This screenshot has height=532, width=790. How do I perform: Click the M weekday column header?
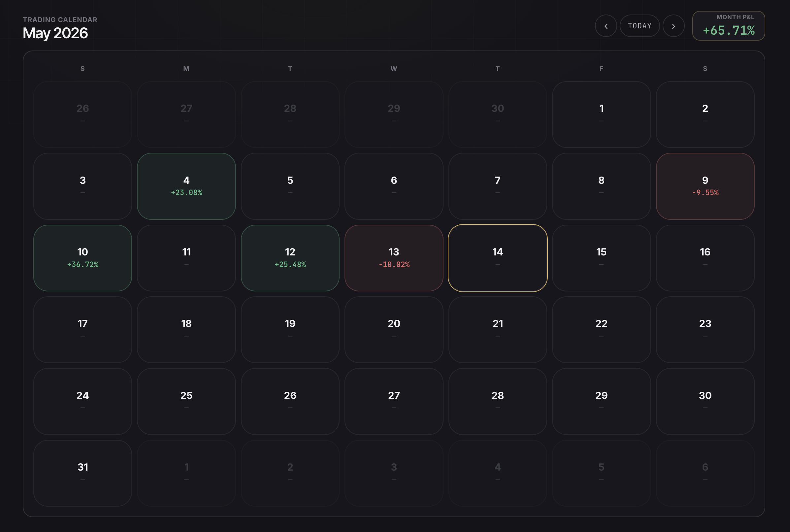[186, 69]
